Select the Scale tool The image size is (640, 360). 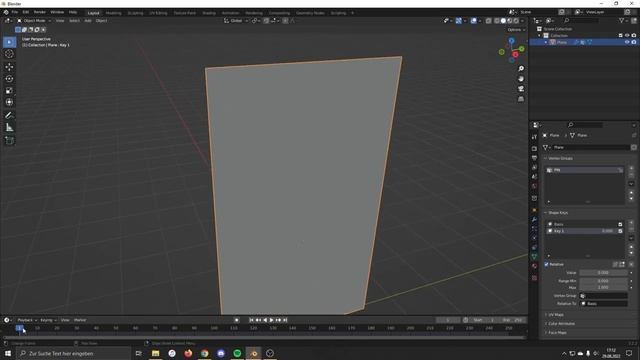click(9, 91)
